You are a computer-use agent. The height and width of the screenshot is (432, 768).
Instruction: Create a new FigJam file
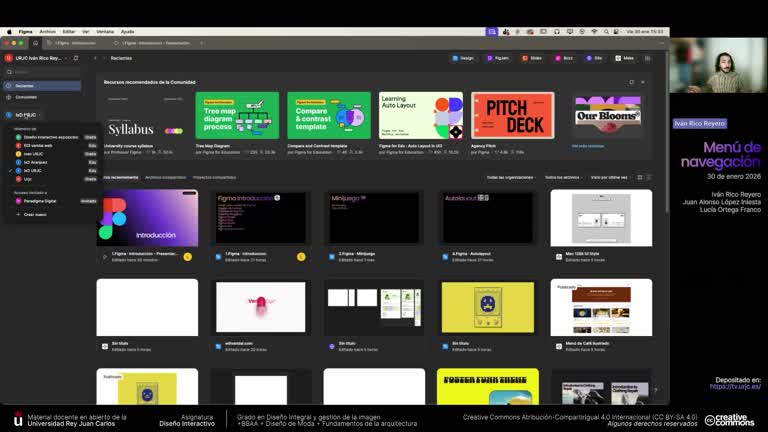click(498, 58)
